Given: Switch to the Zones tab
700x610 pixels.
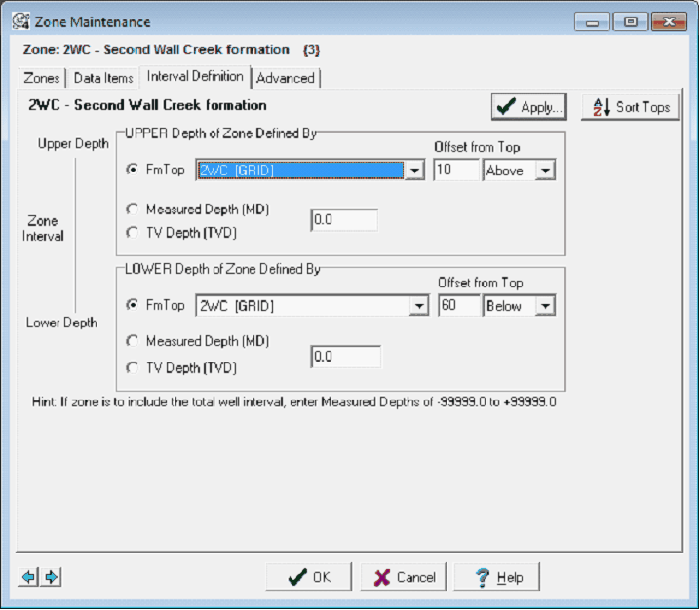Looking at the screenshot, I should click(x=43, y=78).
